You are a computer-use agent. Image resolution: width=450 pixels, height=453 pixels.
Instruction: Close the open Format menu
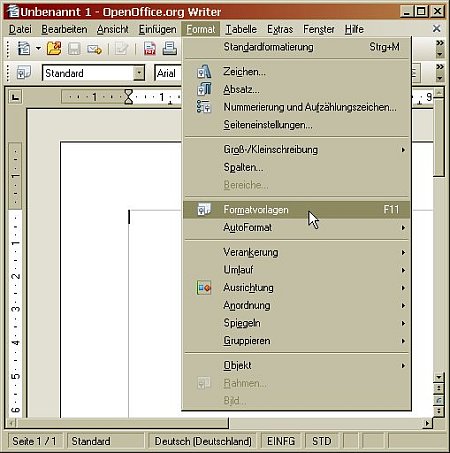(x=201, y=29)
